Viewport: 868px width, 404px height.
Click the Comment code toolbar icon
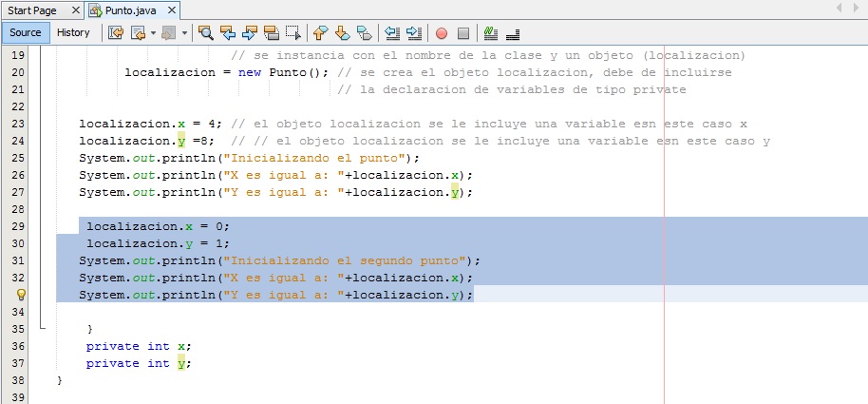491,32
